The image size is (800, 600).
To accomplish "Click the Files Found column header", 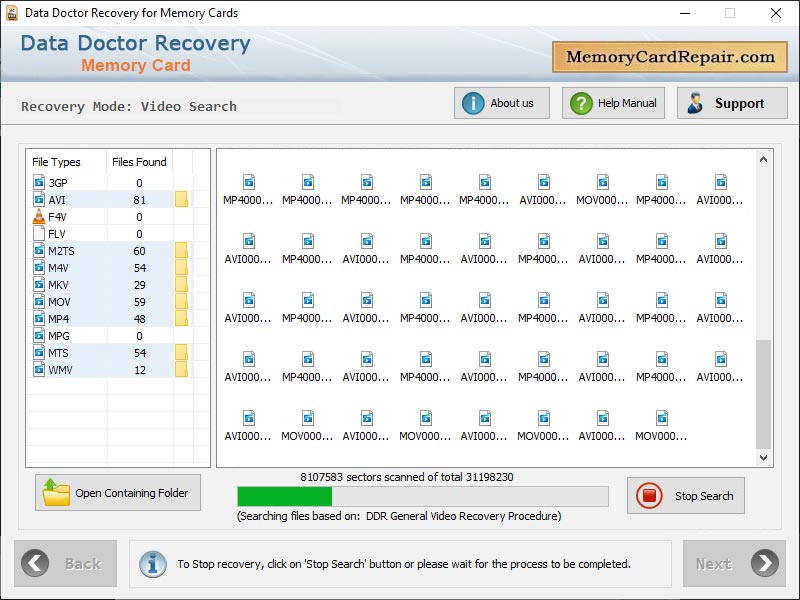I will pyautogui.click(x=140, y=161).
